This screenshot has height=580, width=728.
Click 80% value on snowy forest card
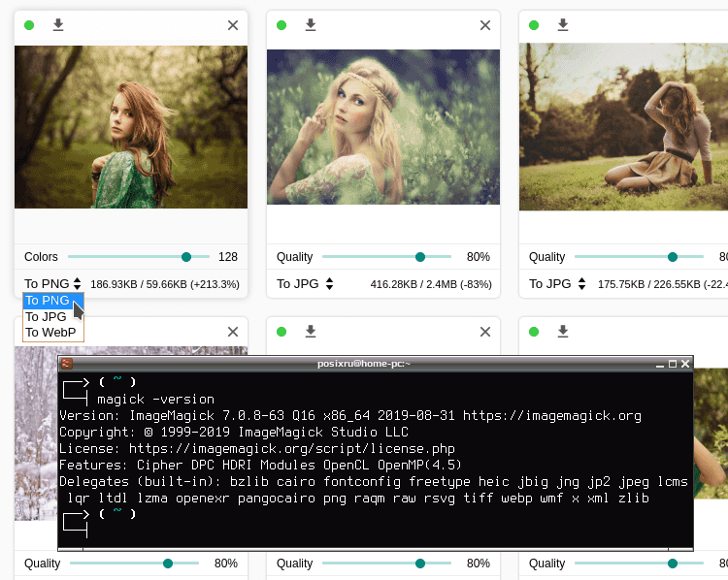point(226,564)
